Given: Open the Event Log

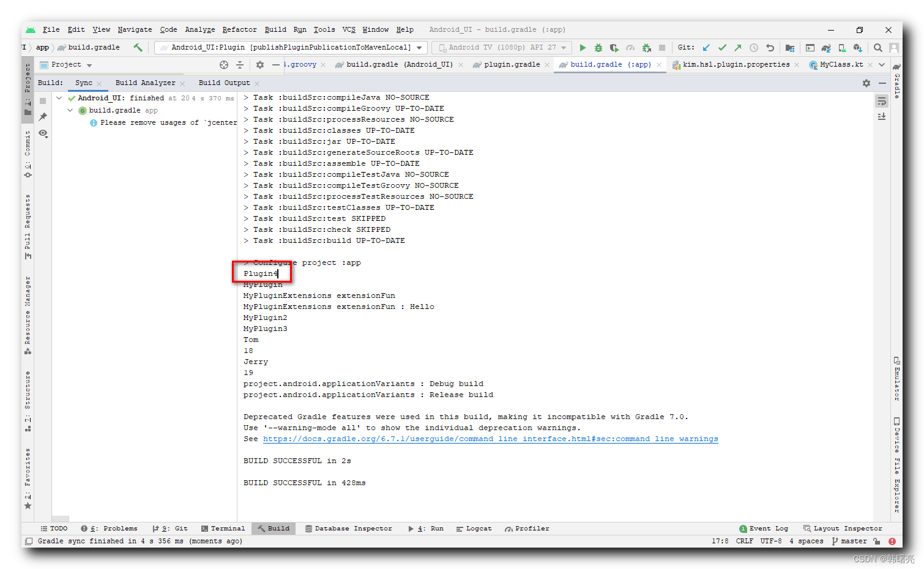Looking at the screenshot, I should pyautogui.click(x=764, y=529).
